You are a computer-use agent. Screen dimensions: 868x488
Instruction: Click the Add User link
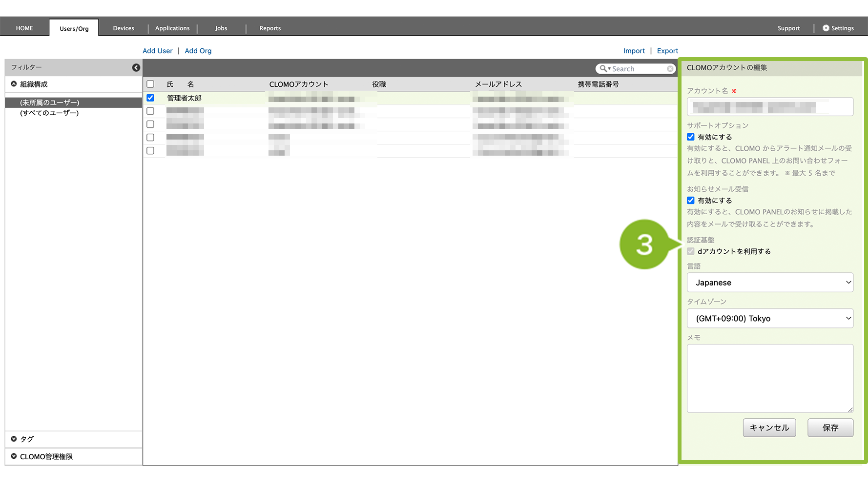coord(157,51)
